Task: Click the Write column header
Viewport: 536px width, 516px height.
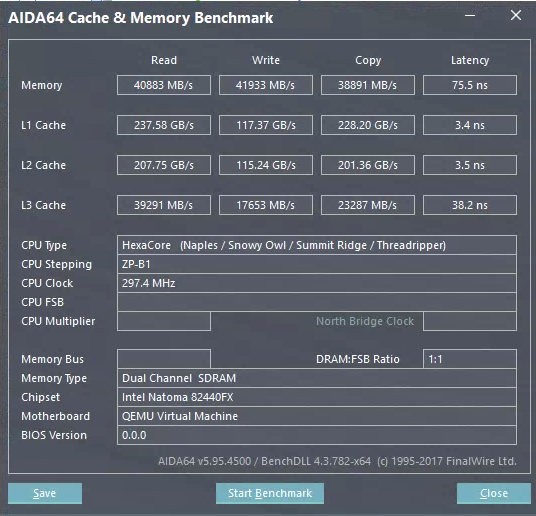Action: [x=266, y=60]
